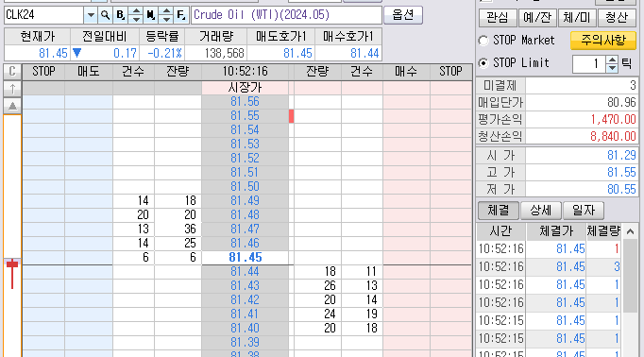644x357 pixels.
Task: Open the yellow 주의사항 notice button
Action: point(603,41)
